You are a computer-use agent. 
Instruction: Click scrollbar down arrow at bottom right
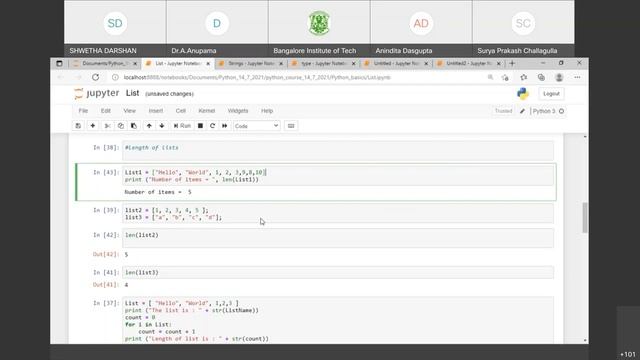pos(585,340)
